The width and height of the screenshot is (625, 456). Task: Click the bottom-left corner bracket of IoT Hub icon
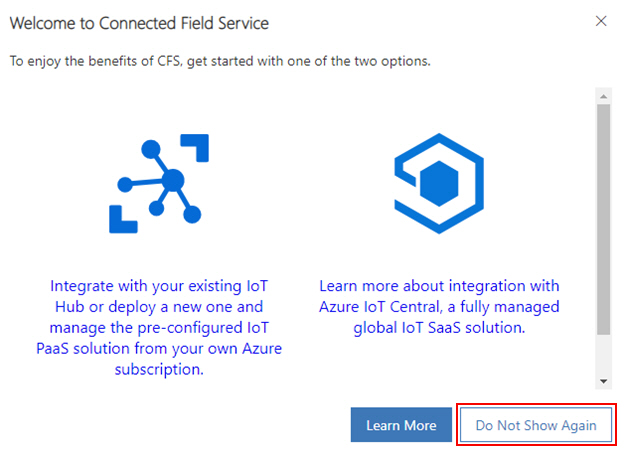click(x=123, y=219)
